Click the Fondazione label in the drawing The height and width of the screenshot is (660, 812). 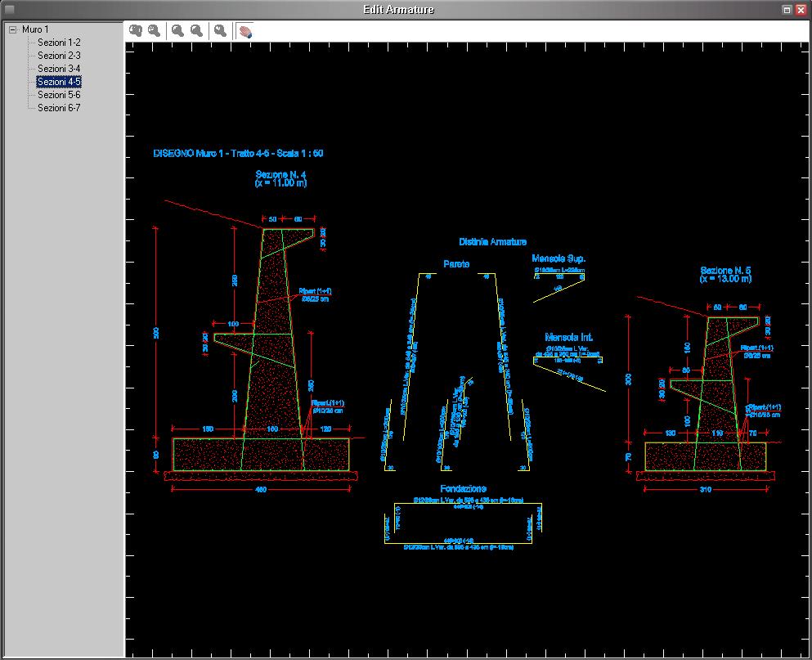[464, 488]
